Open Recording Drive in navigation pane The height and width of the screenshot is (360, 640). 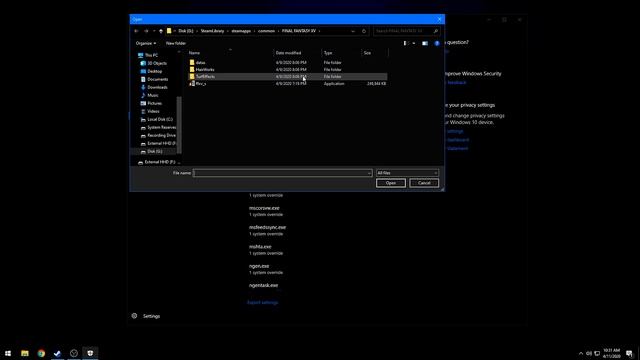(x=162, y=135)
